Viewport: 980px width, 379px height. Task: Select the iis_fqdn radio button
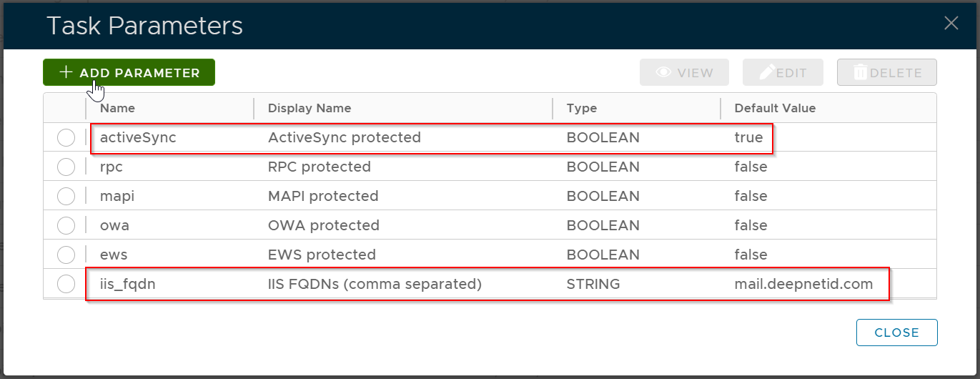pos(66,284)
